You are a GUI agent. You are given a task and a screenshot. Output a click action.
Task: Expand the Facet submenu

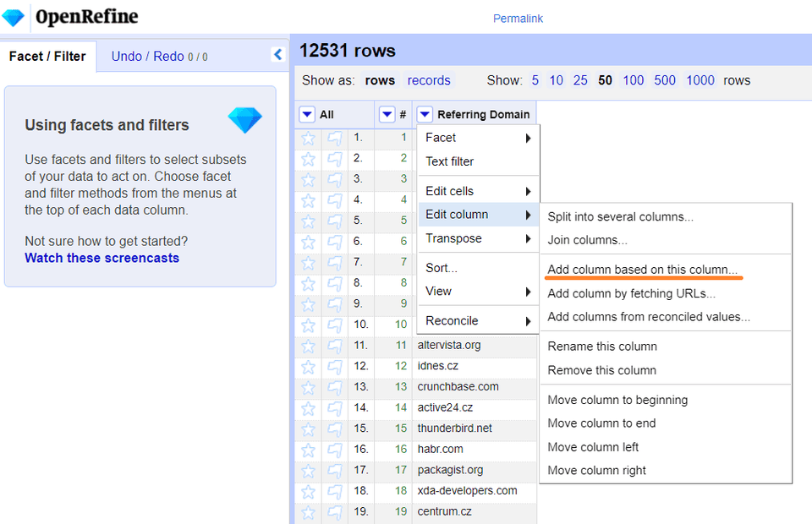478,138
